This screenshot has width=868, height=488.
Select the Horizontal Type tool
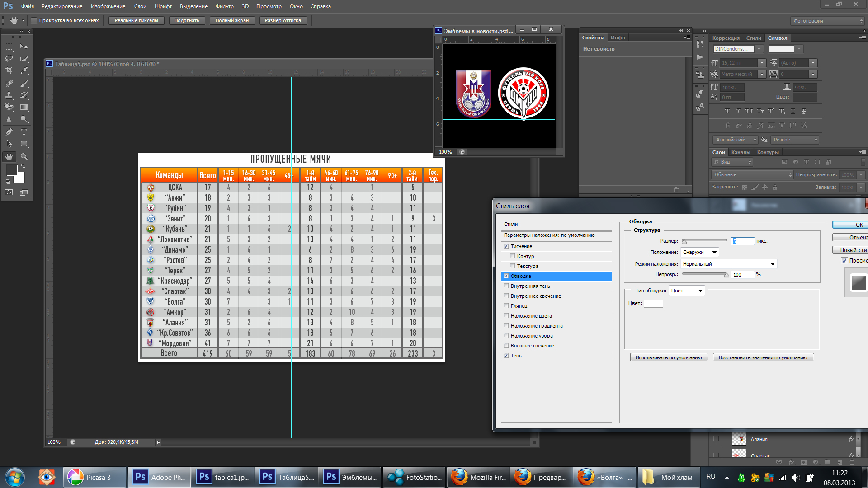pyautogui.click(x=24, y=132)
